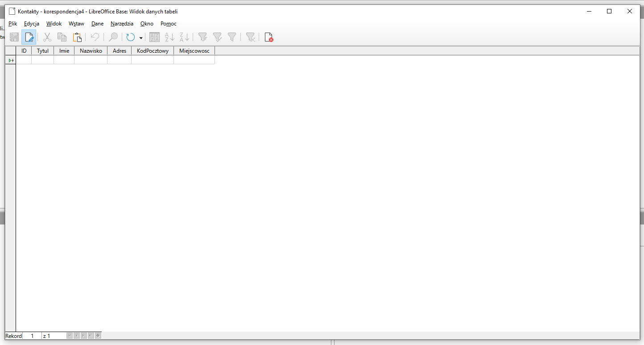Image resolution: width=644 pixels, height=345 pixels.
Task: Go to first record navigation button
Action: click(70, 336)
